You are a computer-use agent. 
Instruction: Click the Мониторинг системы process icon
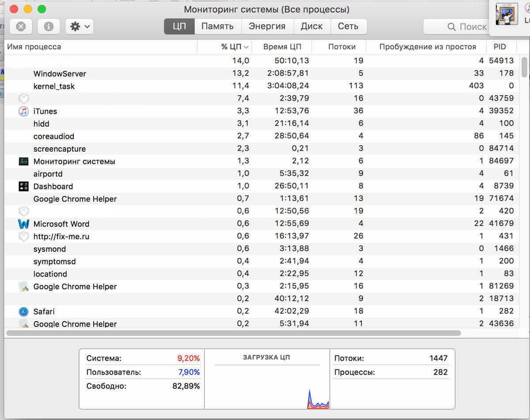coord(23,161)
